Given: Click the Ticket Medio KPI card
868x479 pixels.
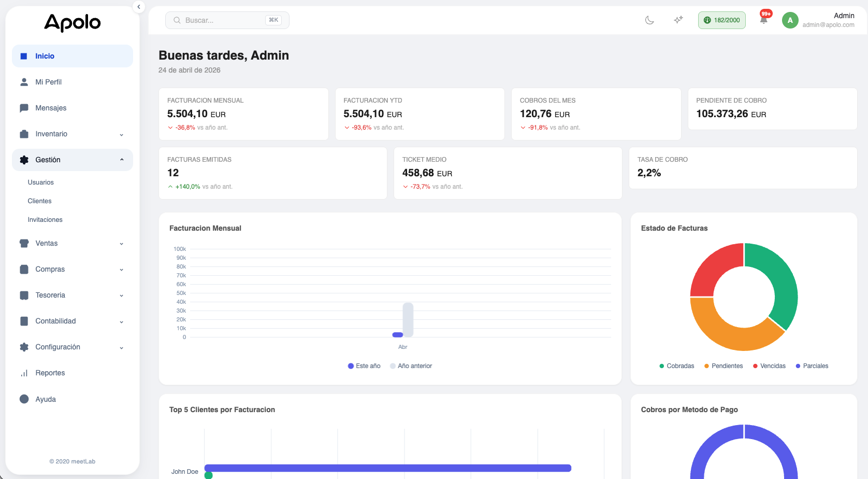Looking at the screenshot, I should [508, 173].
